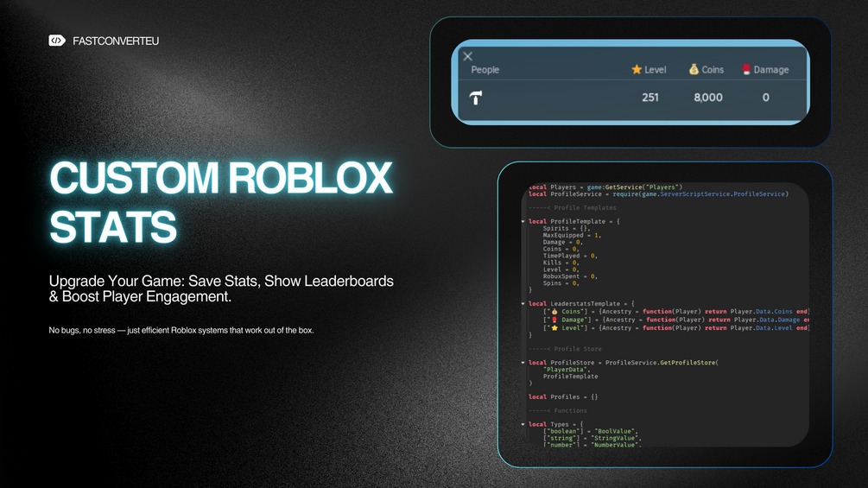Viewport: 868px width, 488px height.
Task: Click the 'TimePlayed = 0' code line
Action: coord(570,256)
